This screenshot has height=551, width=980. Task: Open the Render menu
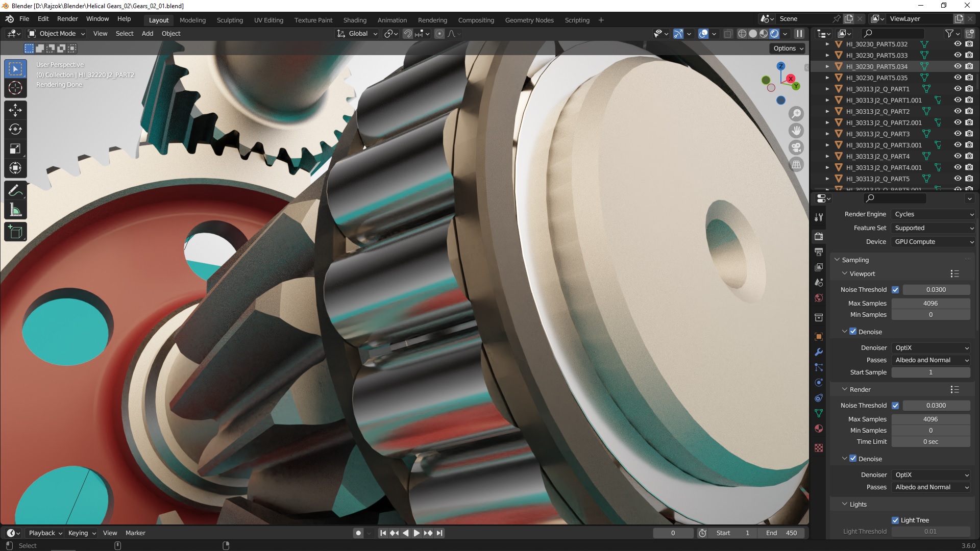tap(67, 19)
